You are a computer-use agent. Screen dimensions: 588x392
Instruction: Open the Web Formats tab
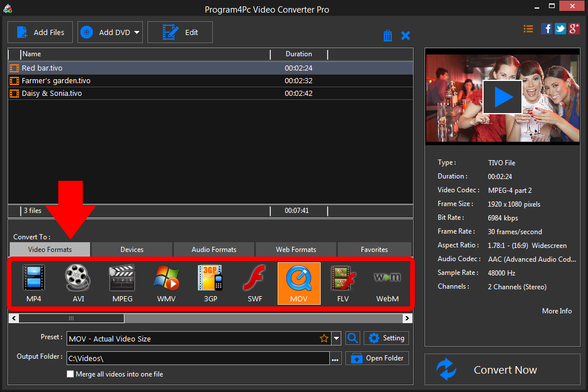click(x=296, y=250)
